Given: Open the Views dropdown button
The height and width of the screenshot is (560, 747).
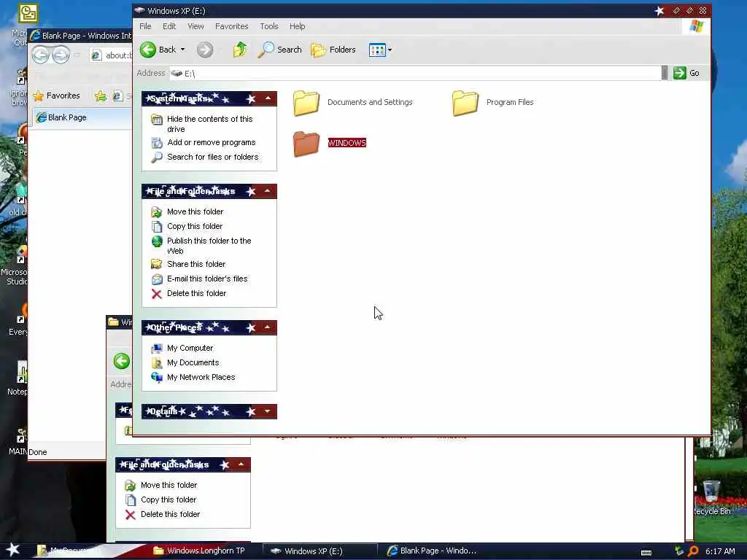Looking at the screenshot, I should click(x=380, y=50).
